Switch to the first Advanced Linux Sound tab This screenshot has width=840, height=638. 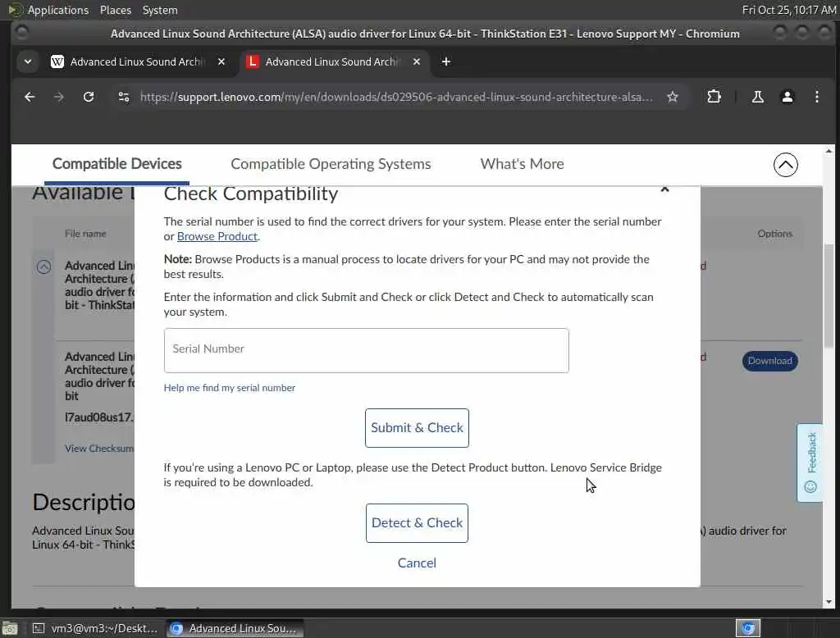[x=137, y=62]
